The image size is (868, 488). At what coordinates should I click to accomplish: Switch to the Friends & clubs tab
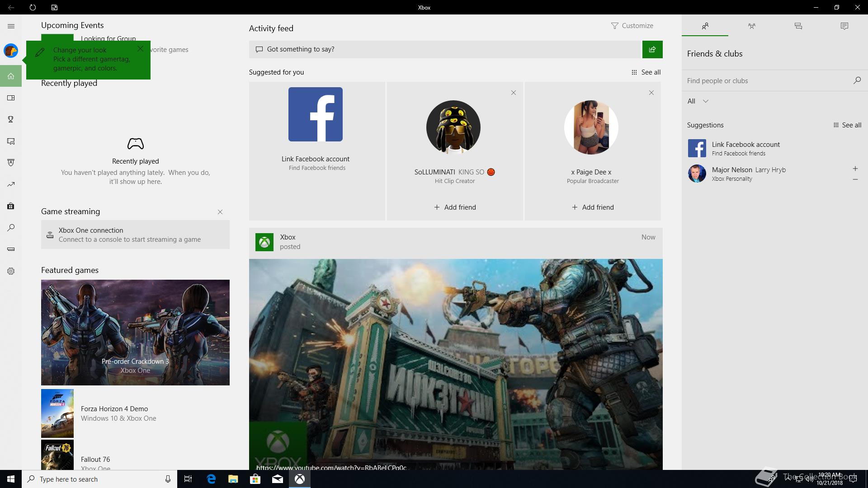tap(705, 26)
